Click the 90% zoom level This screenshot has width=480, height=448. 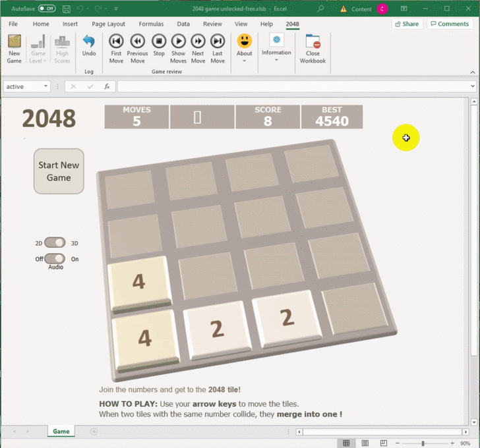point(465,443)
